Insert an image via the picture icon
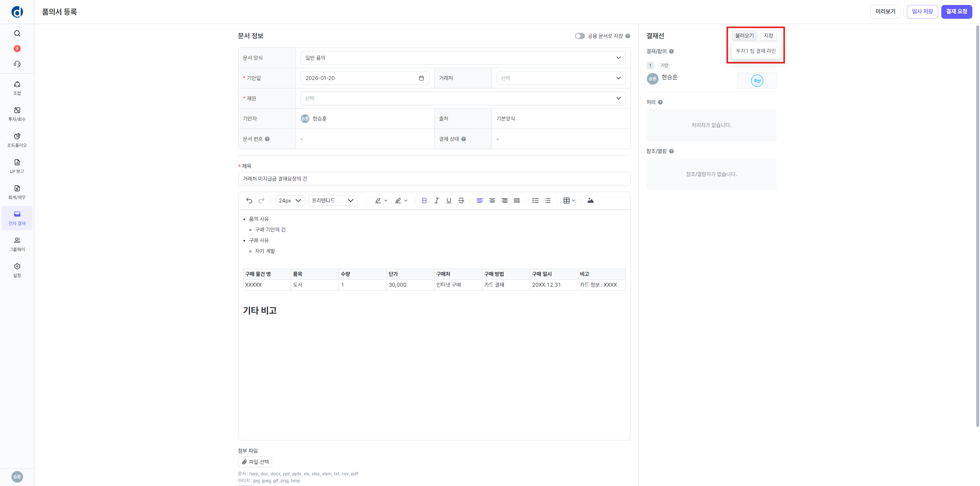The image size is (980, 486). [590, 201]
